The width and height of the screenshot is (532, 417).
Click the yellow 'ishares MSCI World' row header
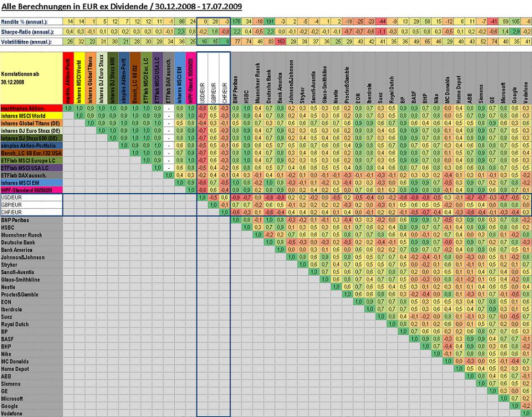[x=32, y=116]
